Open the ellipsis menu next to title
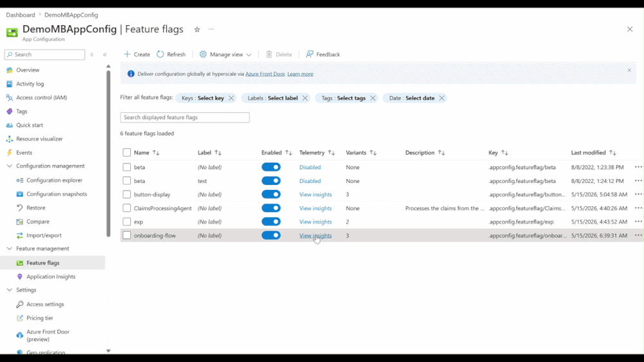 211,29
